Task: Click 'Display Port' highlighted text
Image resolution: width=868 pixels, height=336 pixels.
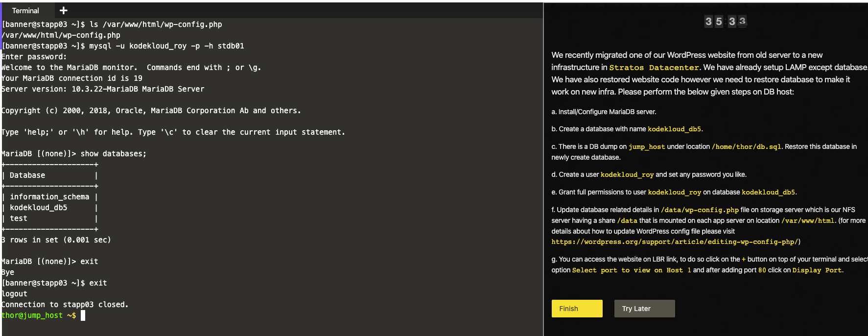Action: pos(817,270)
